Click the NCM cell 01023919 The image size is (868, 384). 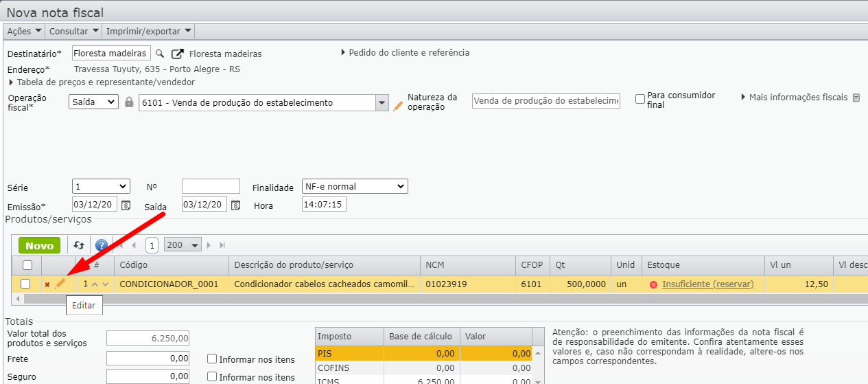click(x=468, y=284)
